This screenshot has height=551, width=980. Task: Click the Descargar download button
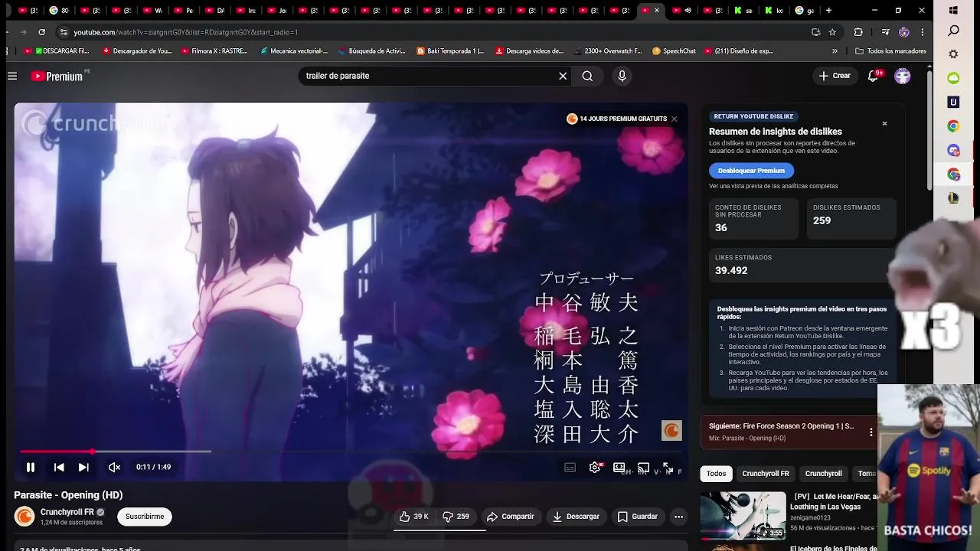[577, 517]
